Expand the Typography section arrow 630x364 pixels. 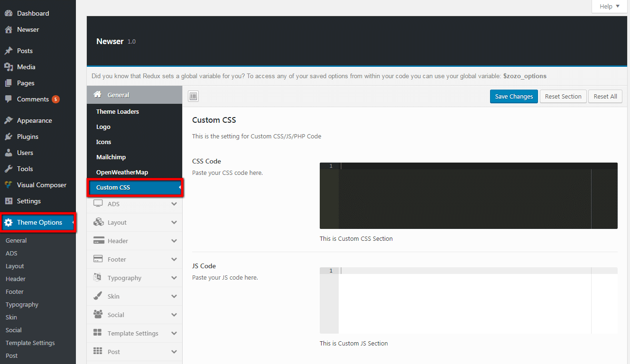point(174,278)
